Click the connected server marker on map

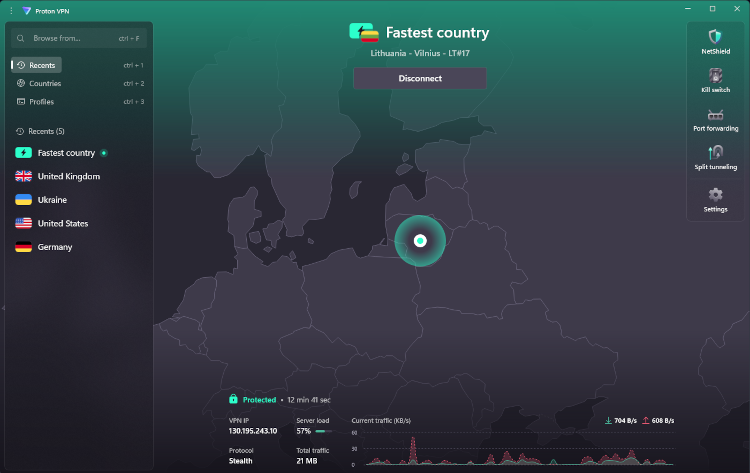tap(420, 241)
